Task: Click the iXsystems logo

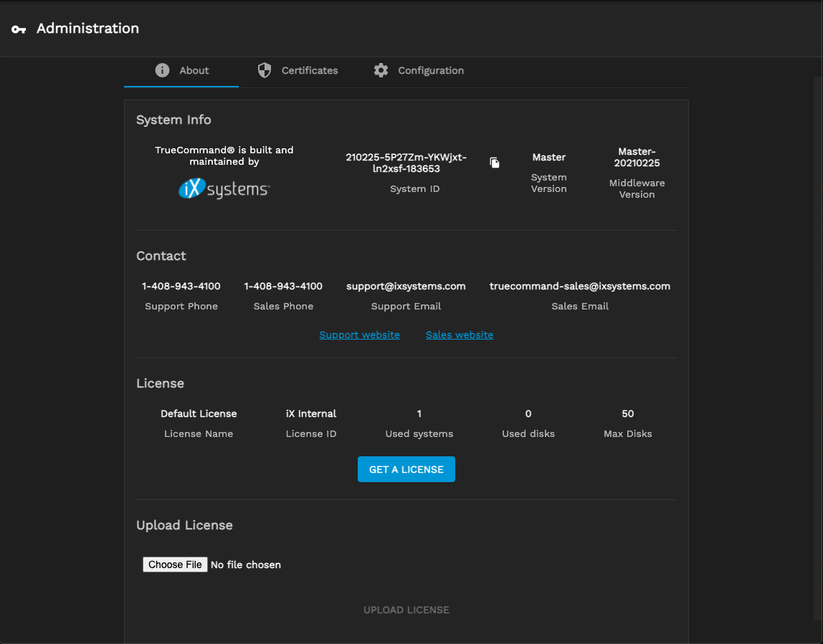Action: (x=224, y=188)
